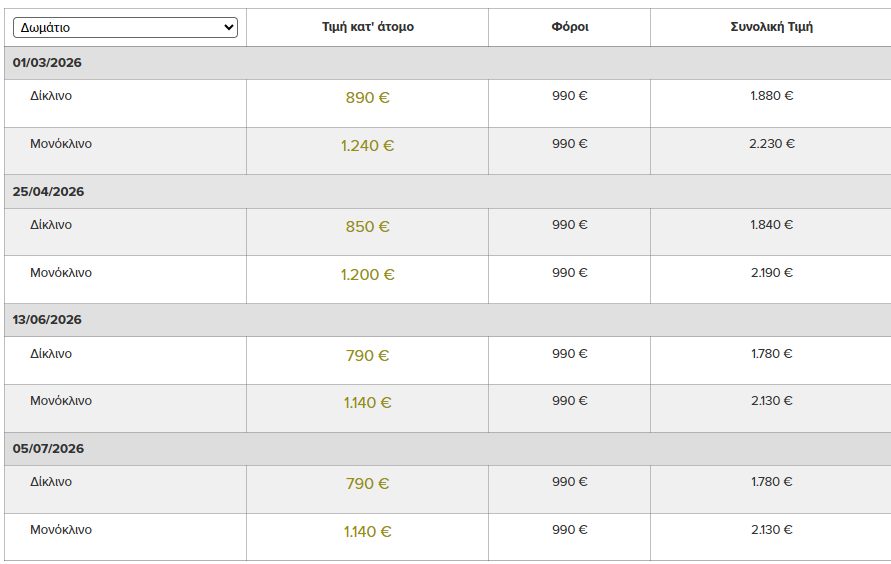
Task: Select the 13/06/2026 departure date row
Action: (47, 320)
